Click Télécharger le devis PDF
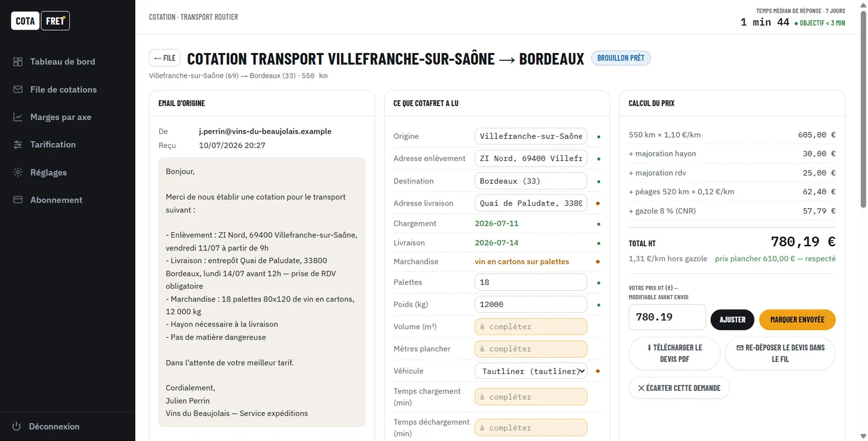 tap(675, 354)
